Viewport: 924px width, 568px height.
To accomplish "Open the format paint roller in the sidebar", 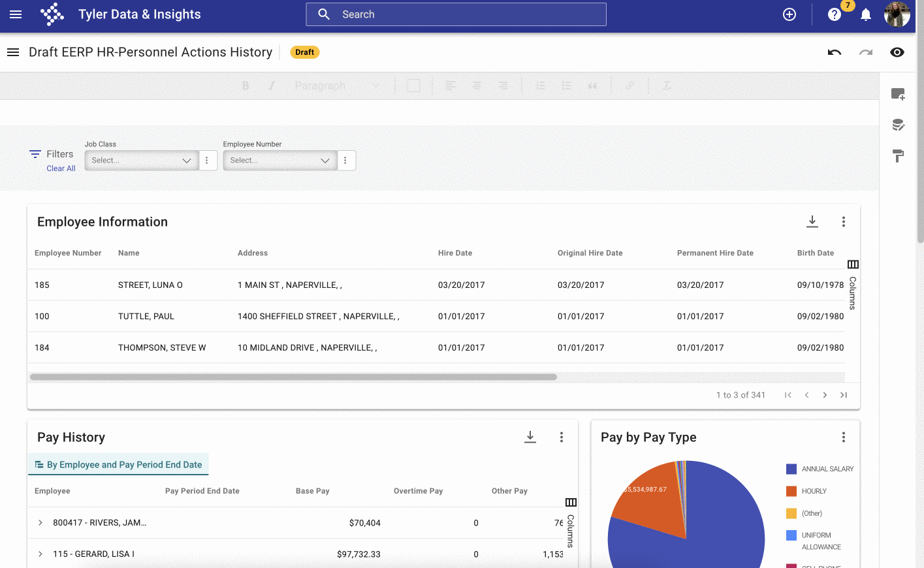I will [x=899, y=155].
